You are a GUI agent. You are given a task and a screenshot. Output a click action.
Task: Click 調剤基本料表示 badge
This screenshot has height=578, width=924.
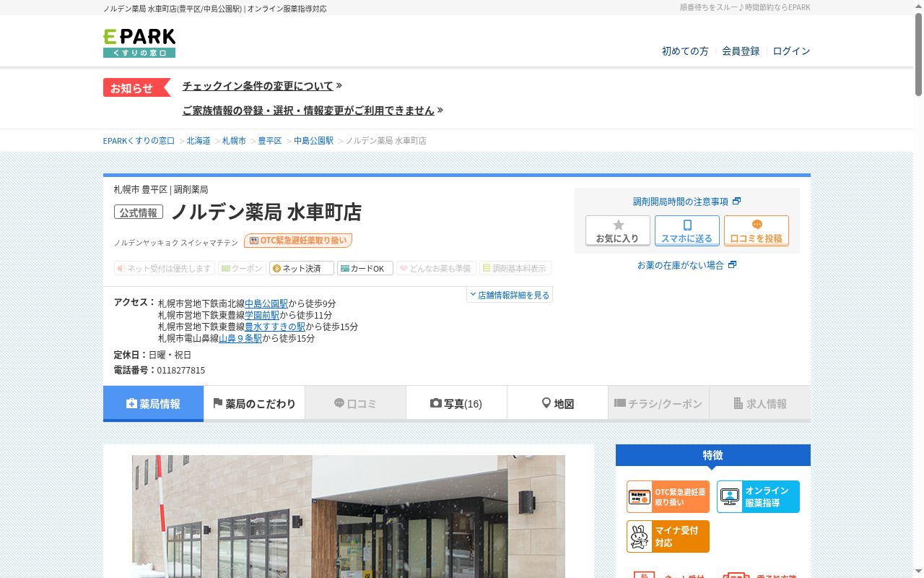[515, 268]
